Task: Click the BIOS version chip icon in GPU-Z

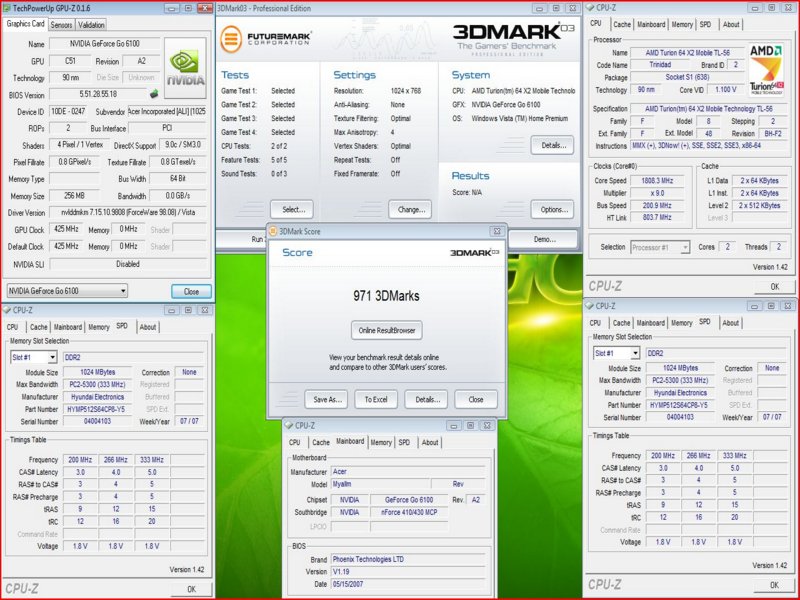Action: click(x=154, y=94)
